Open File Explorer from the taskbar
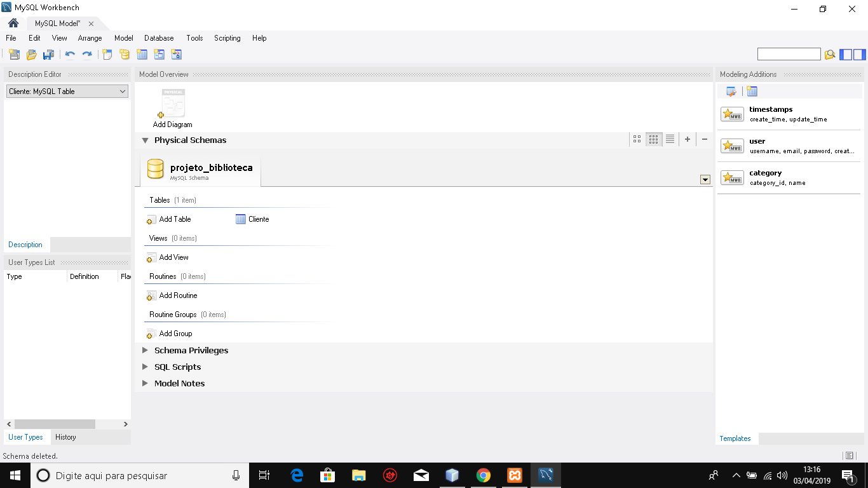868x488 pixels. [359, 475]
